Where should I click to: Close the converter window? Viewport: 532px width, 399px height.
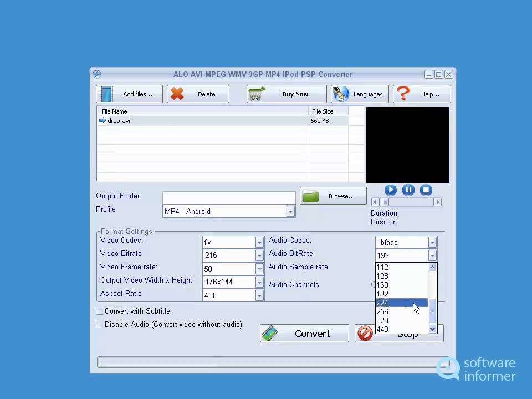[x=448, y=74]
